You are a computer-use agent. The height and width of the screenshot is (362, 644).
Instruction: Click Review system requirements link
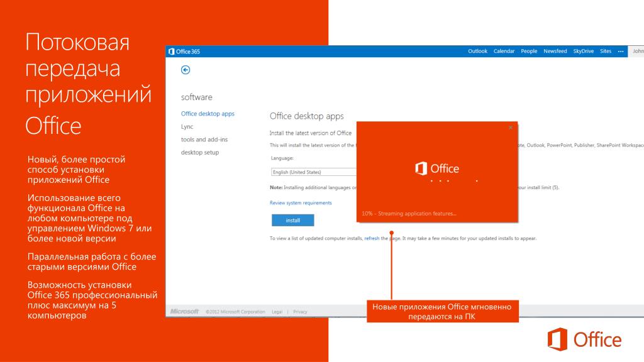(x=301, y=203)
